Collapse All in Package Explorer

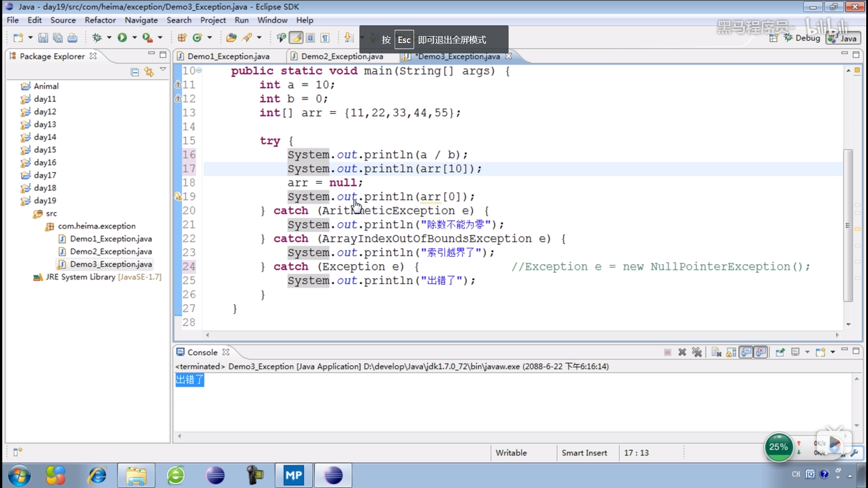(134, 72)
